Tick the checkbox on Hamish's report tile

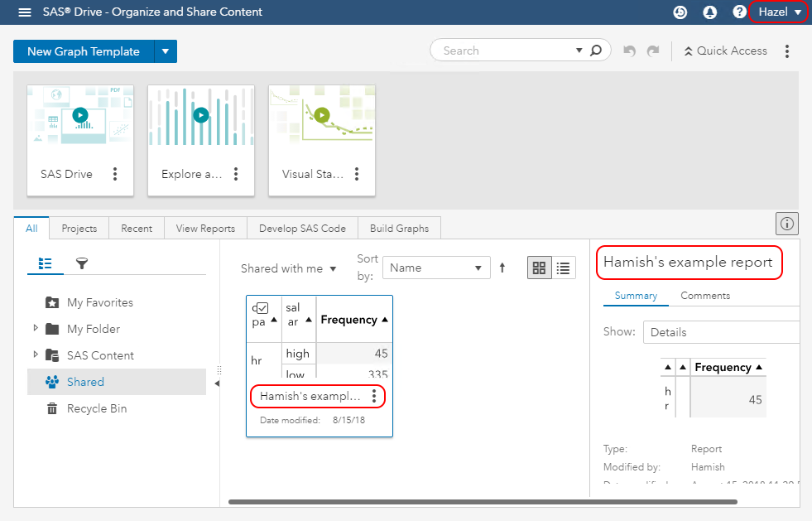262,308
